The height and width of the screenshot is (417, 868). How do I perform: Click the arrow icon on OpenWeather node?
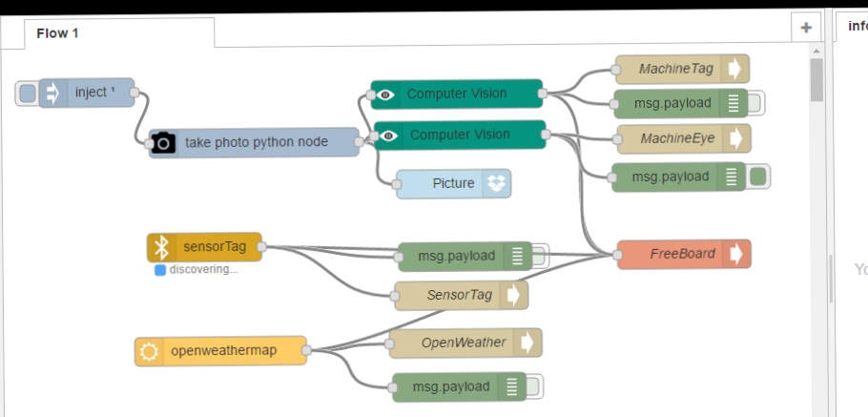[527, 343]
